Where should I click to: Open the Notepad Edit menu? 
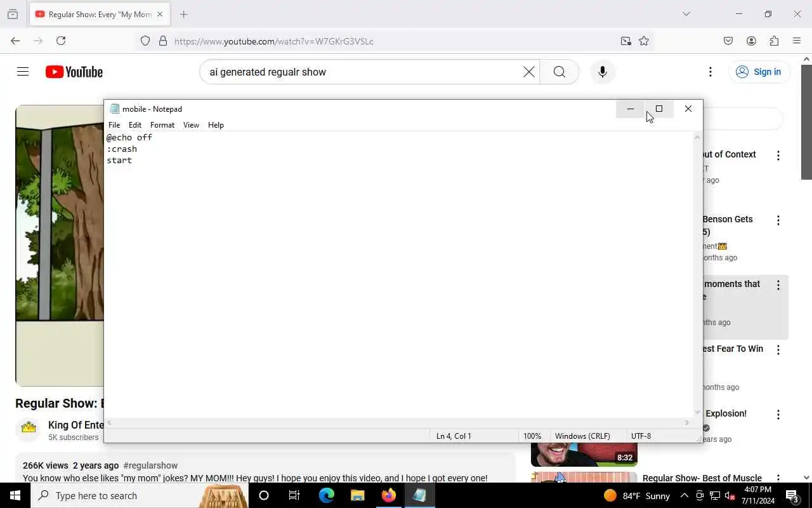coord(135,125)
